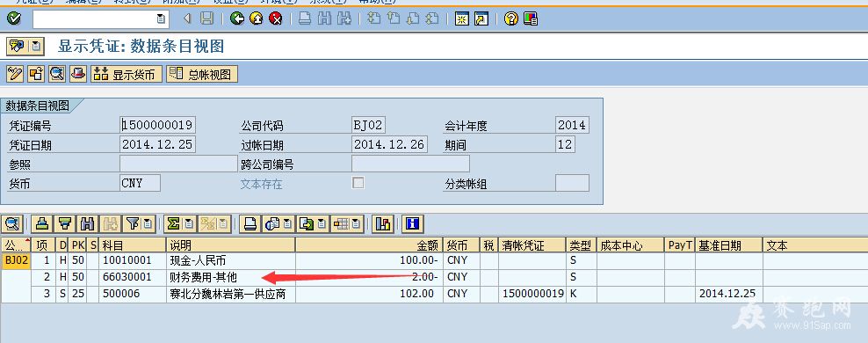Click the Print icon in the top toolbar
The image size is (868, 343).
(x=305, y=18)
